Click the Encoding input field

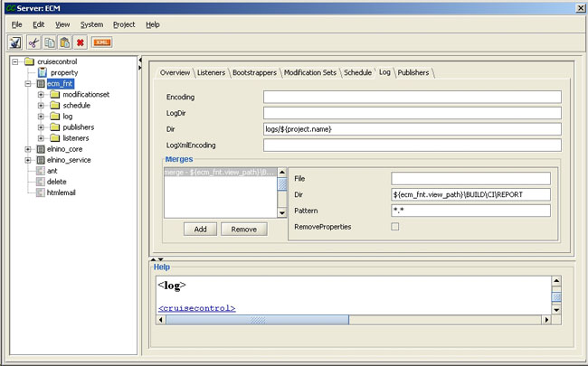click(x=413, y=97)
